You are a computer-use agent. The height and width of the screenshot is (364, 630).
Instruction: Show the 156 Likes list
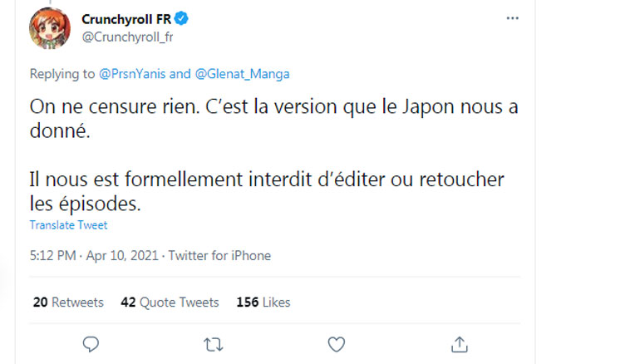click(x=263, y=302)
